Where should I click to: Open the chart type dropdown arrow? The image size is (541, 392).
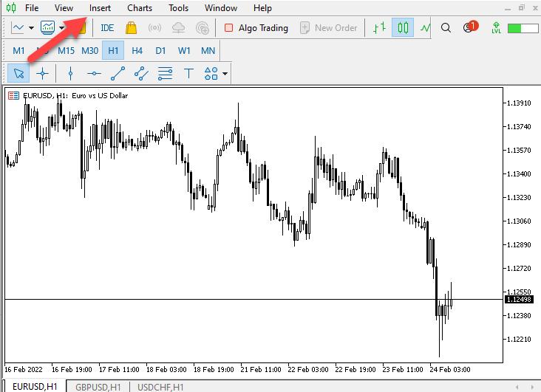coord(31,29)
